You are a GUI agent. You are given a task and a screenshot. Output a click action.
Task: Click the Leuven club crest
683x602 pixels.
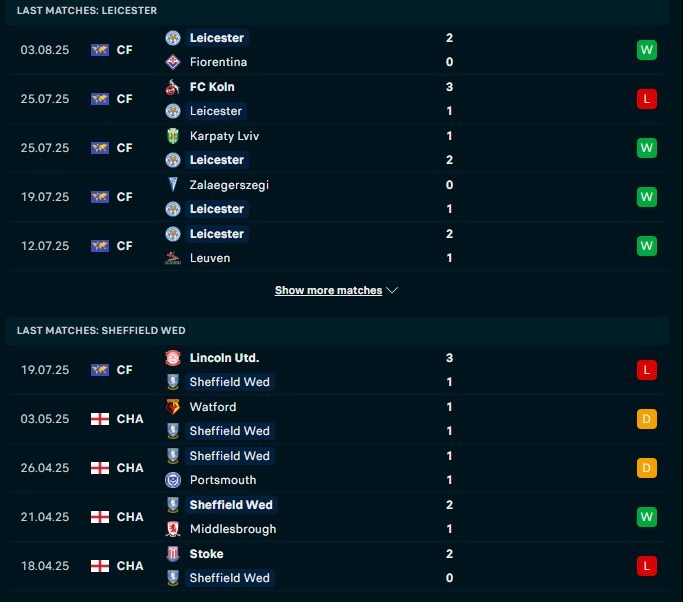pyautogui.click(x=173, y=258)
